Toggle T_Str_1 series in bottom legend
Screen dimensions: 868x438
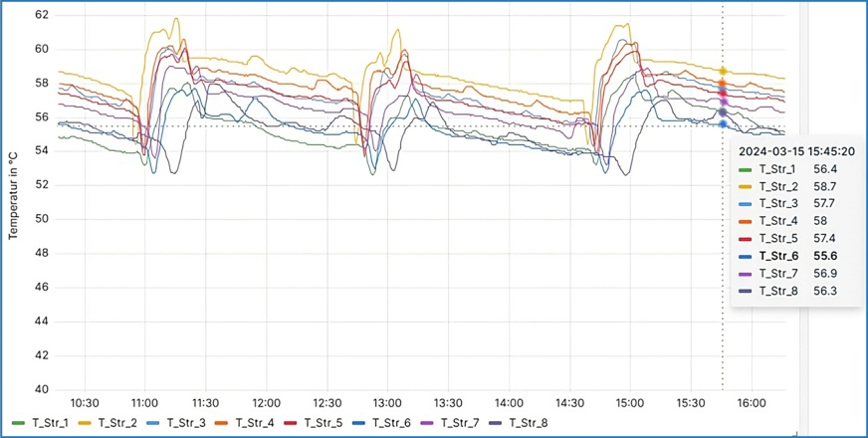pyautogui.click(x=50, y=423)
